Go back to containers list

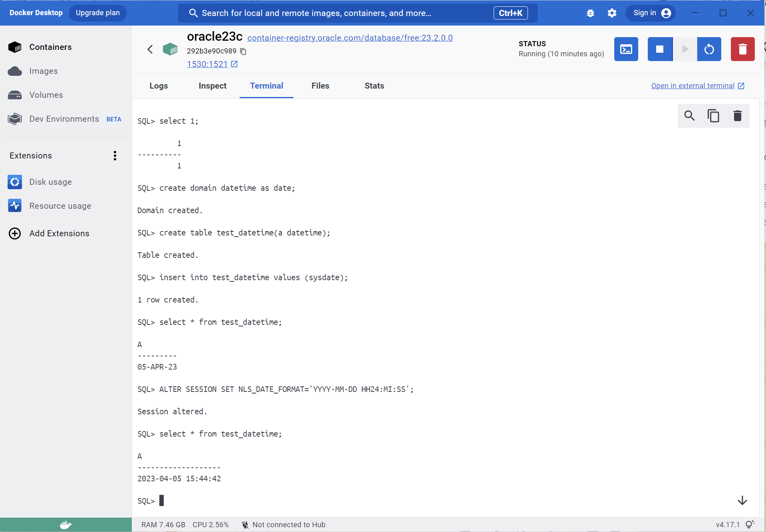[150, 49]
